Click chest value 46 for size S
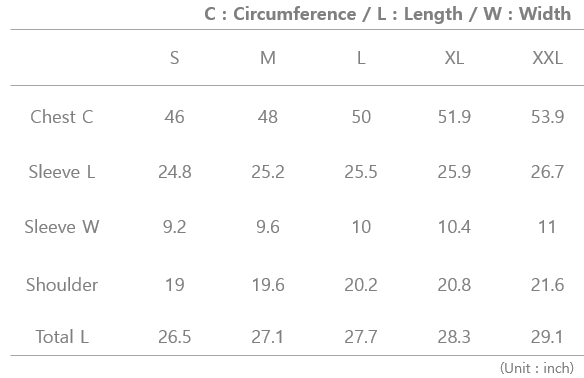The image size is (584, 378). [174, 117]
